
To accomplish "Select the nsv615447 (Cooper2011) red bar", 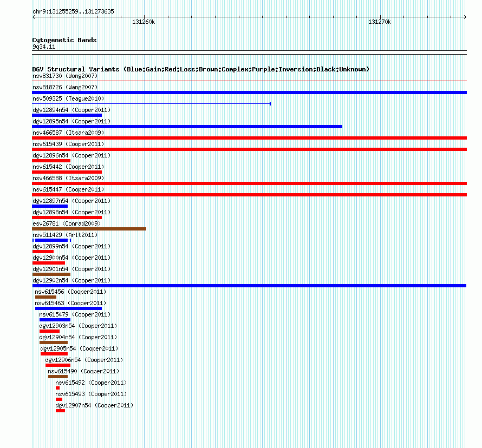I will 249,195.
